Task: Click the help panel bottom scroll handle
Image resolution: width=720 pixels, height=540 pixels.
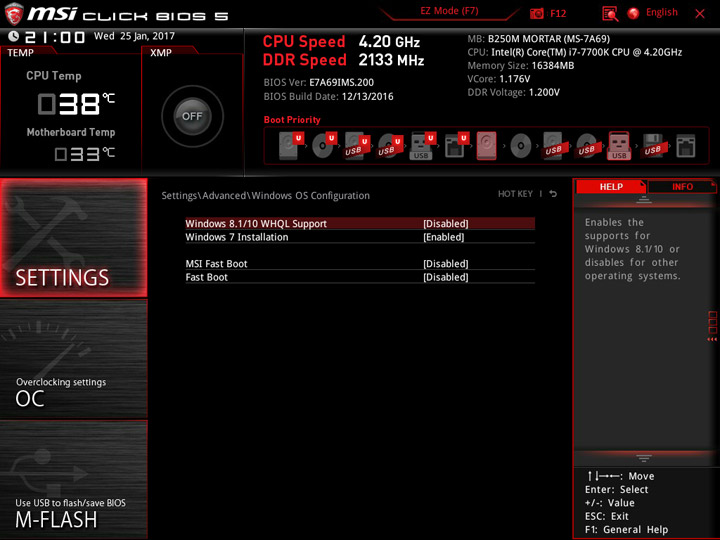Action: pyautogui.click(x=644, y=458)
